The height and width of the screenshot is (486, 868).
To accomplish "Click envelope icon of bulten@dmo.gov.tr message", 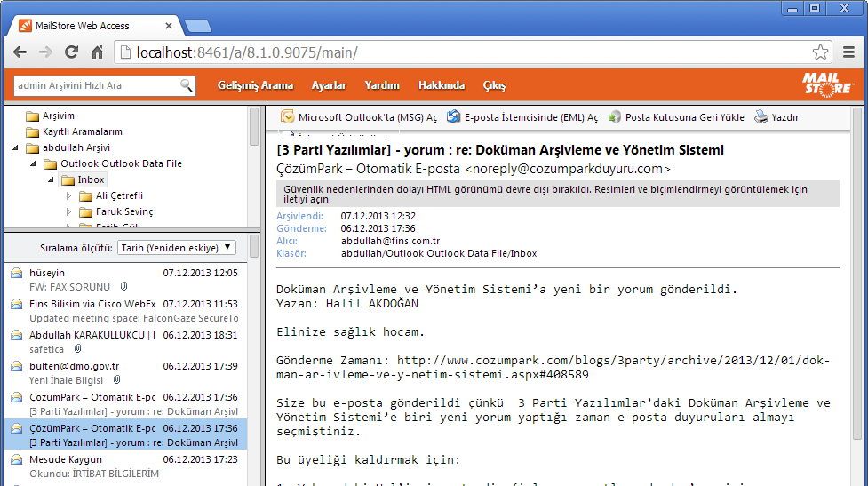I will coord(17,366).
